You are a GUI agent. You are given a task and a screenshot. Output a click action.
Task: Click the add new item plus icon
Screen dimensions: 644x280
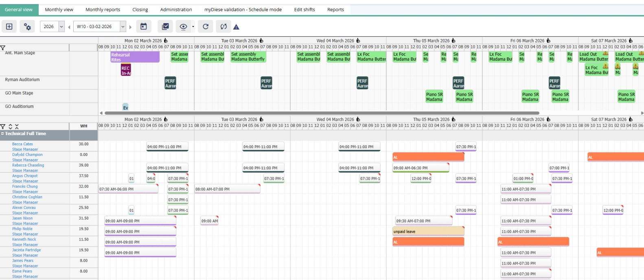(x=9, y=27)
